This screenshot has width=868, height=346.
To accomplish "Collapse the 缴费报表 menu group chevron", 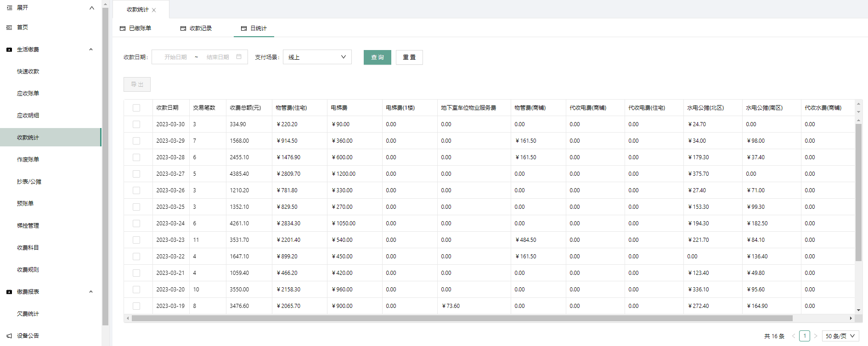I will click(x=91, y=292).
